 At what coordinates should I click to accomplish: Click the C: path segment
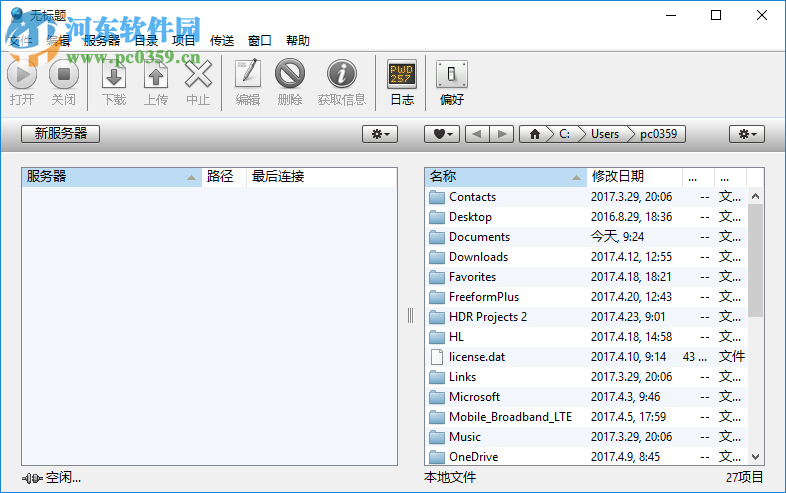click(x=564, y=134)
